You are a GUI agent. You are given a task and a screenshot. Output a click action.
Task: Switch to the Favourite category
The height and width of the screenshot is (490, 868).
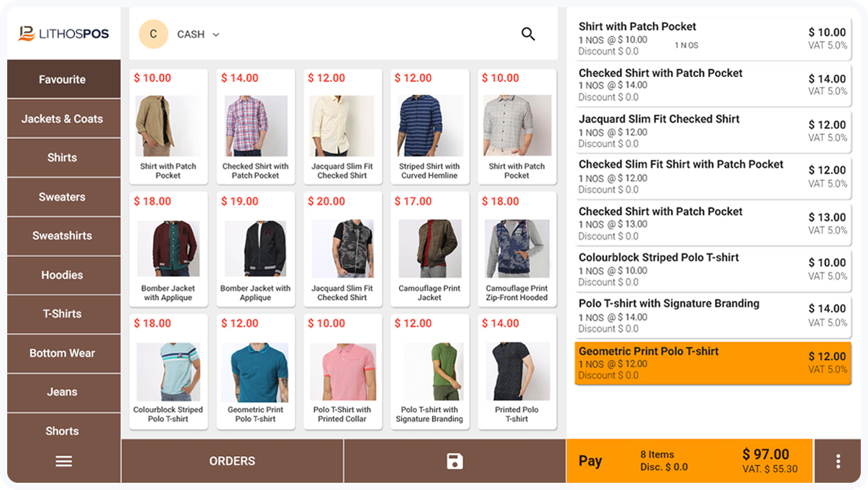[63, 79]
